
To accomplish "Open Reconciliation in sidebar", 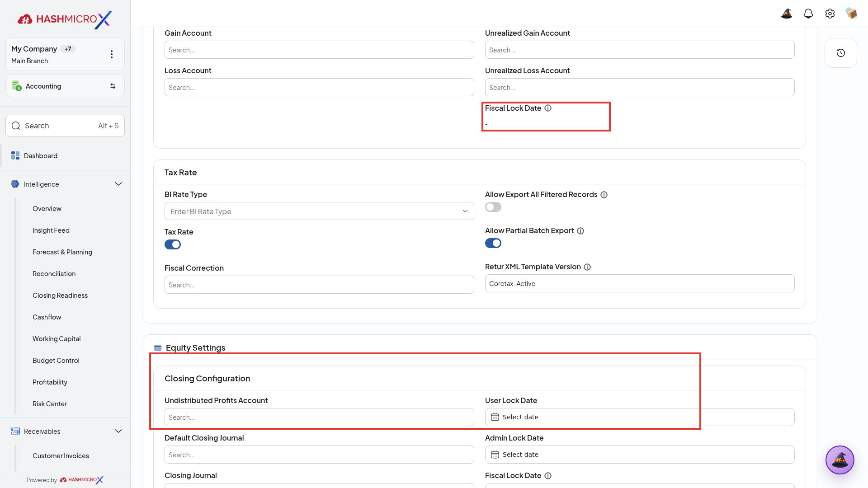I will pos(54,274).
